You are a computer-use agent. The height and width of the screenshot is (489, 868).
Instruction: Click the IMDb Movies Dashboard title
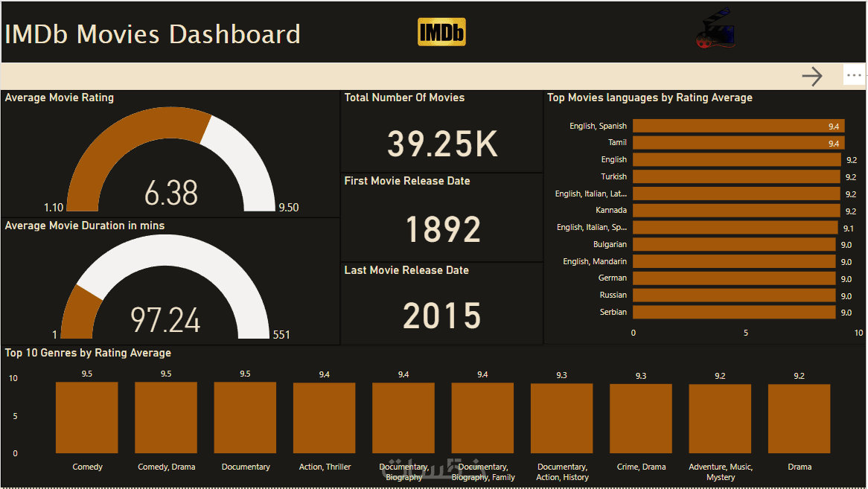(153, 34)
